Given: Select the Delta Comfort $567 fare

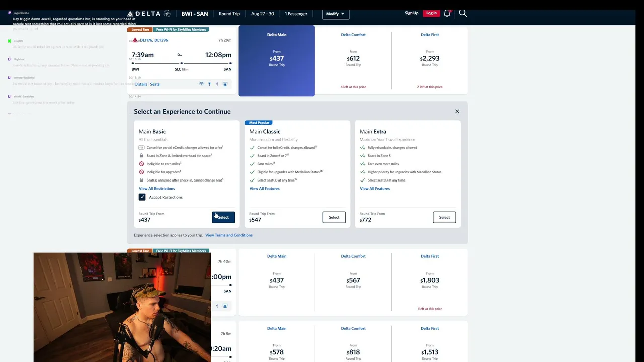Looking at the screenshot, I should 353,282.
